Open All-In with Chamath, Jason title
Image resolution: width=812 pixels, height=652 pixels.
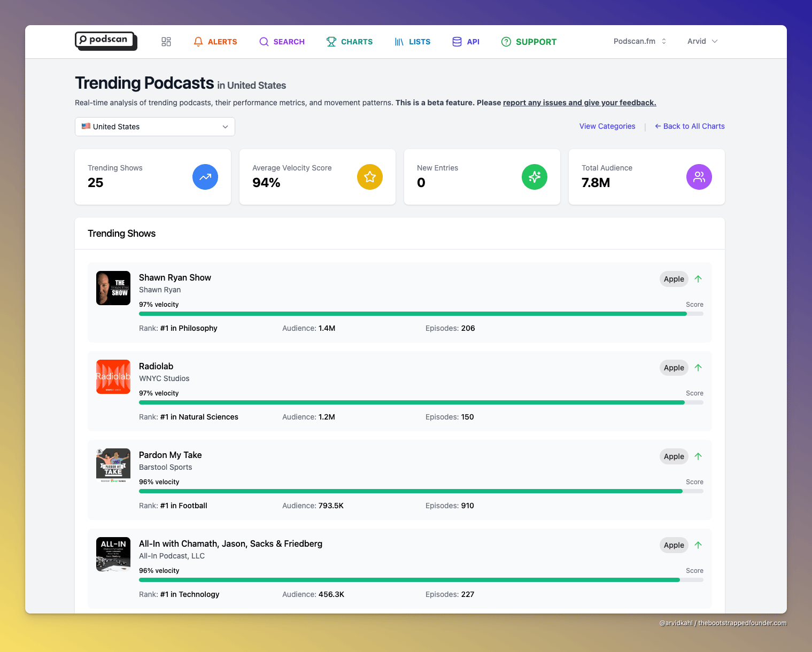pos(230,544)
